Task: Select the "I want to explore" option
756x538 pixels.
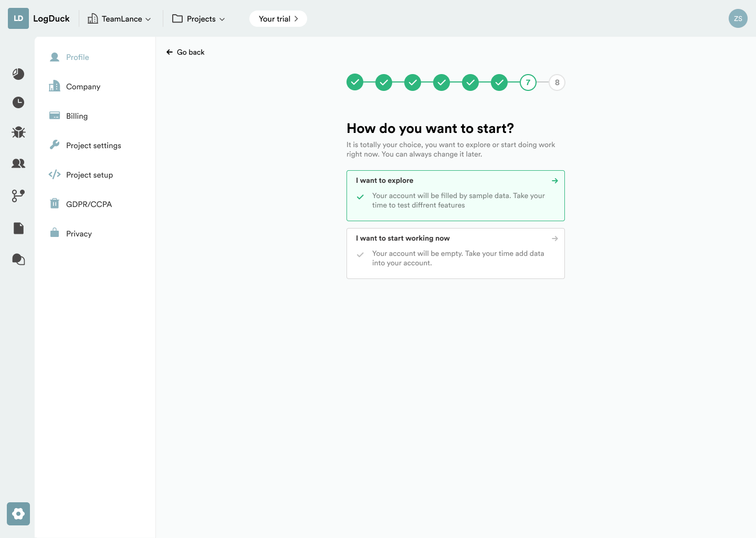Action: tap(455, 195)
